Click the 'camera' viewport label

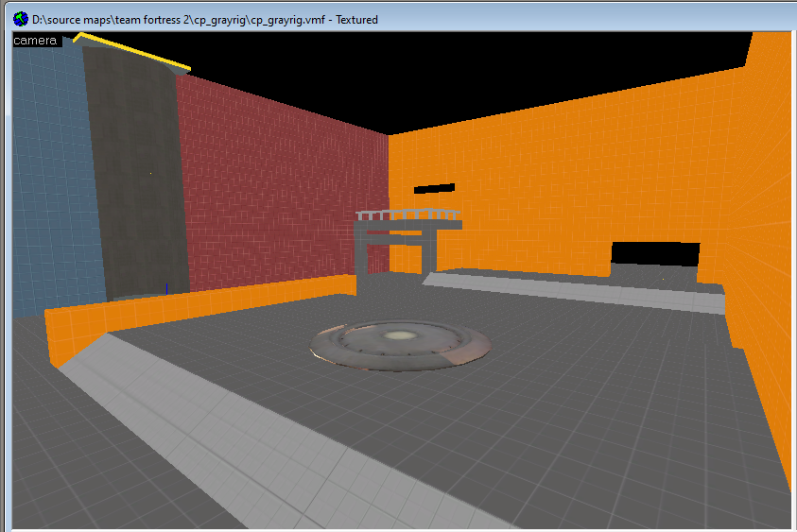coord(36,41)
